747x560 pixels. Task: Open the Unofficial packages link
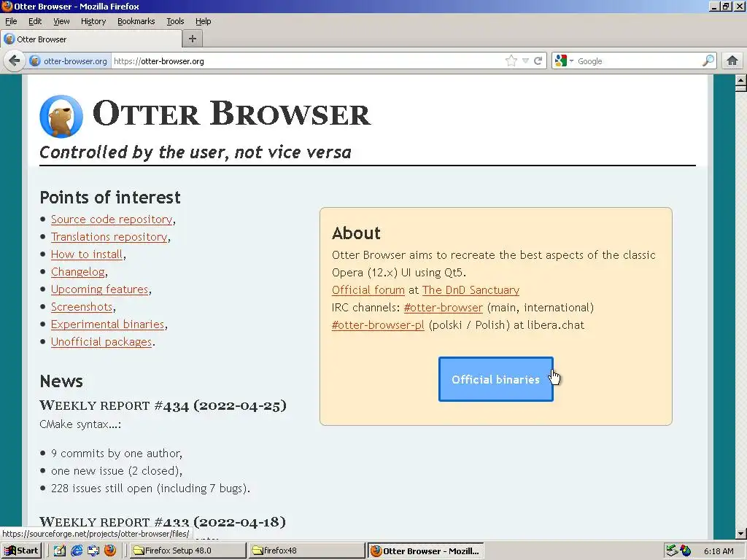click(101, 342)
